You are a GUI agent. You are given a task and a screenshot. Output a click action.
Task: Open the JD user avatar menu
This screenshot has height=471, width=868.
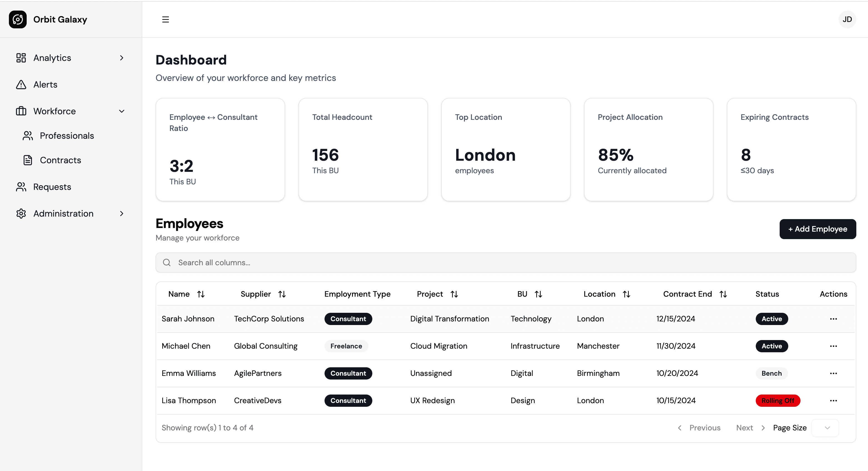click(847, 19)
